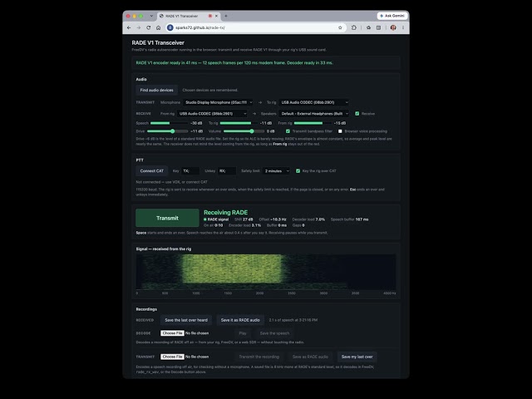
Task: Click the Connect CAT button
Action: (151, 171)
